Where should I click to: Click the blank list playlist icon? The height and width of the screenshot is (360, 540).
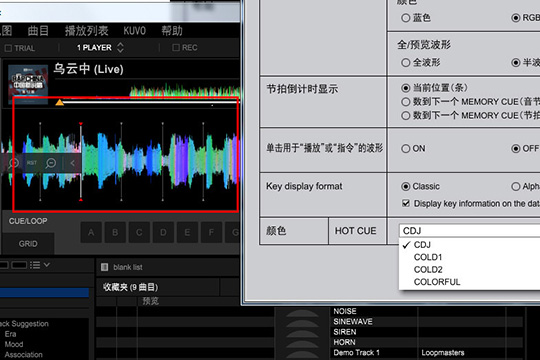[x=104, y=267]
